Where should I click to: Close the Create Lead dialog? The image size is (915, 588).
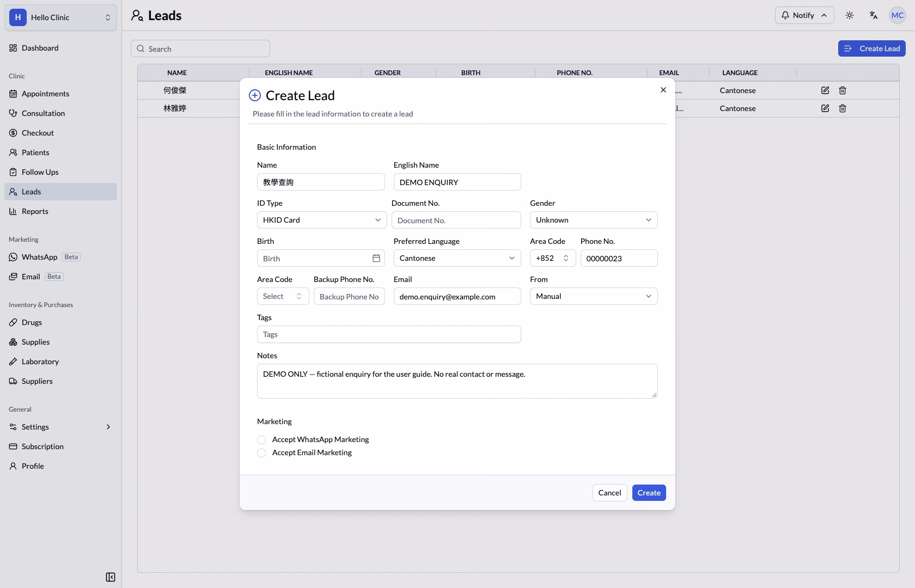click(663, 90)
